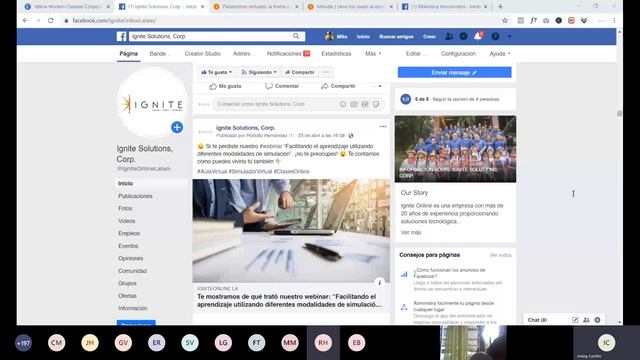Open the friend requests icon in header

[x=449, y=36]
